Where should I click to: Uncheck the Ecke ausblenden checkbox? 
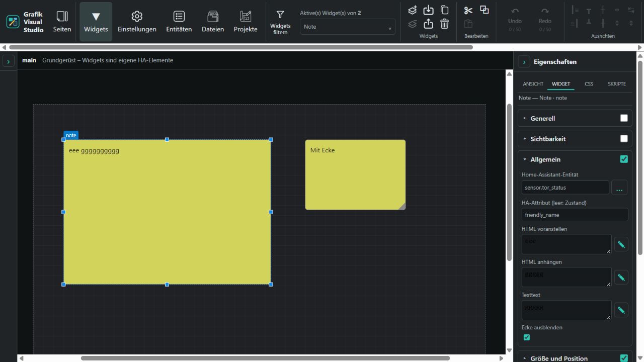527,337
